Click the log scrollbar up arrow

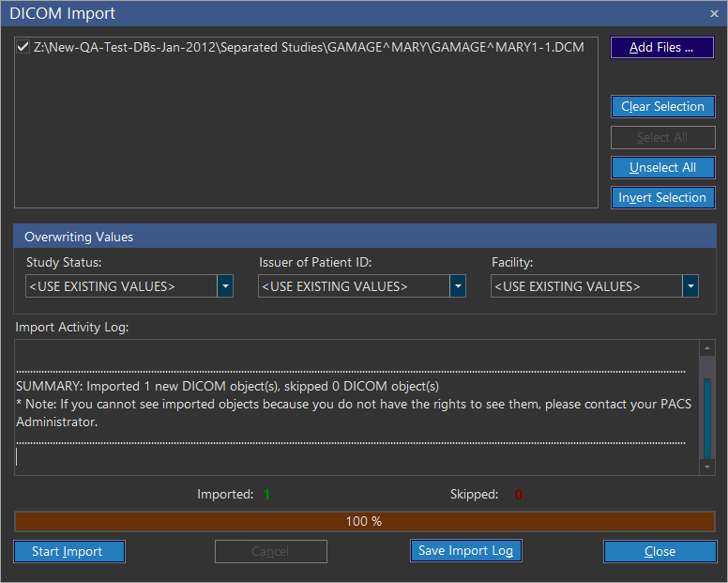[707, 348]
